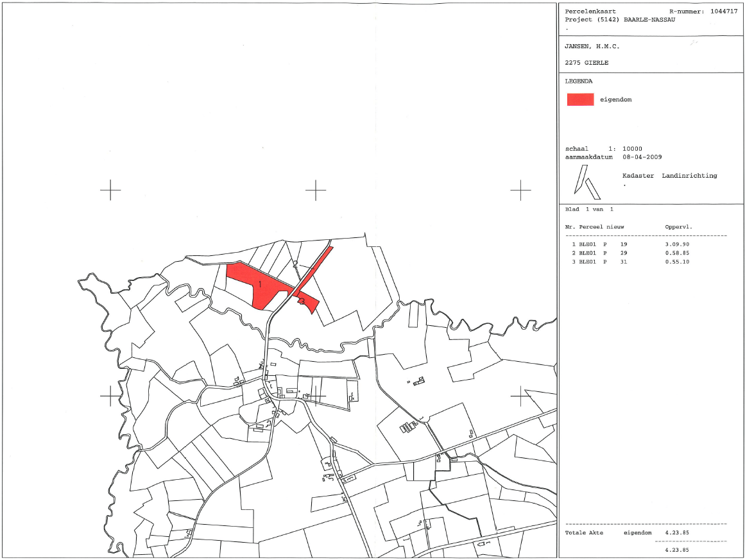This screenshot has width=745, height=560.
Task: Click the LEGENDA heading
Action: pyautogui.click(x=579, y=81)
